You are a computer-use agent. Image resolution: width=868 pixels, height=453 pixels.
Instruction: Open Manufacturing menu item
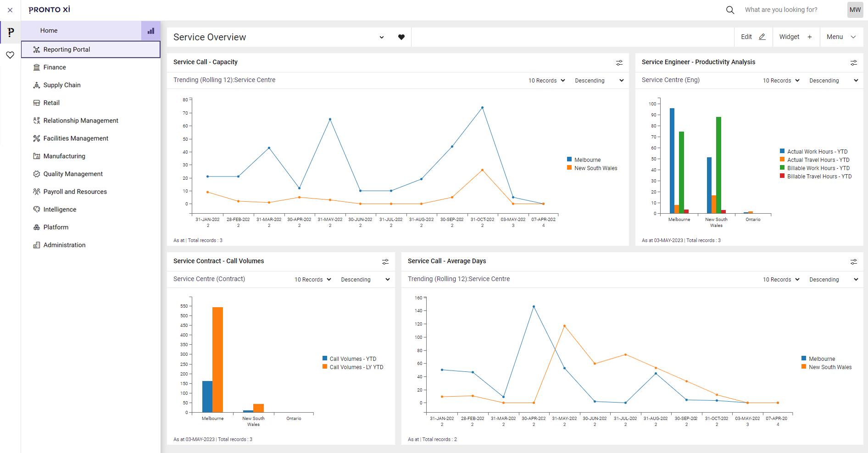pos(91,156)
